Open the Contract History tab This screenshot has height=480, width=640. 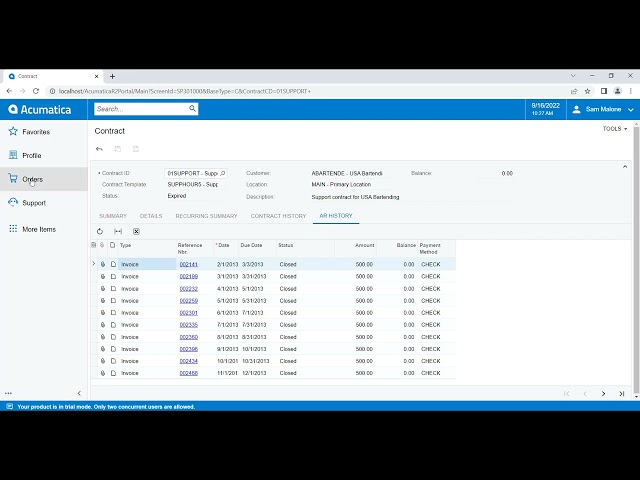coord(278,216)
